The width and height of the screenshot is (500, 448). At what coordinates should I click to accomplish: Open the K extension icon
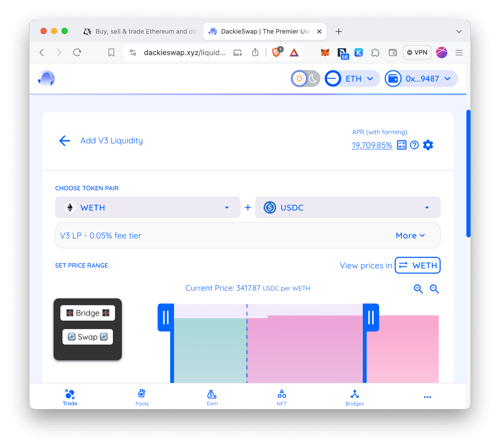click(359, 52)
